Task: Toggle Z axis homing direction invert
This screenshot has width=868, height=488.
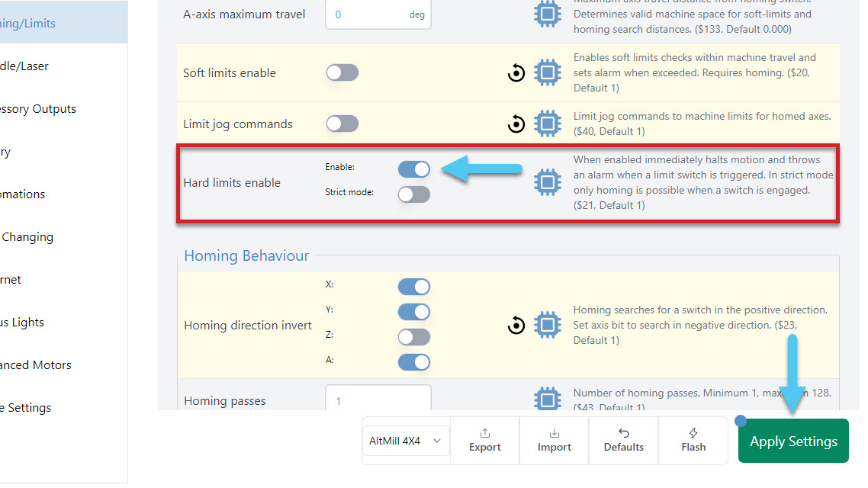Action: click(x=414, y=337)
